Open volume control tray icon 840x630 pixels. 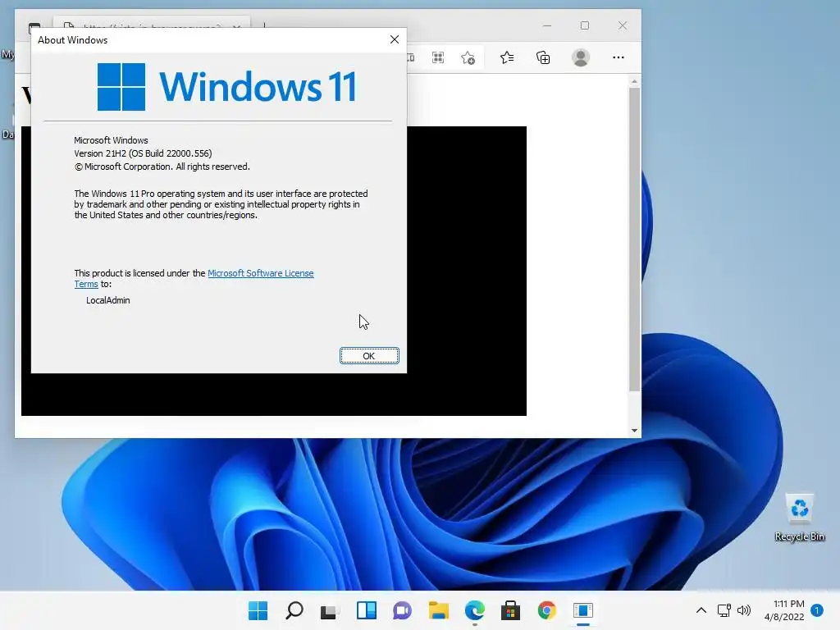click(x=743, y=610)
